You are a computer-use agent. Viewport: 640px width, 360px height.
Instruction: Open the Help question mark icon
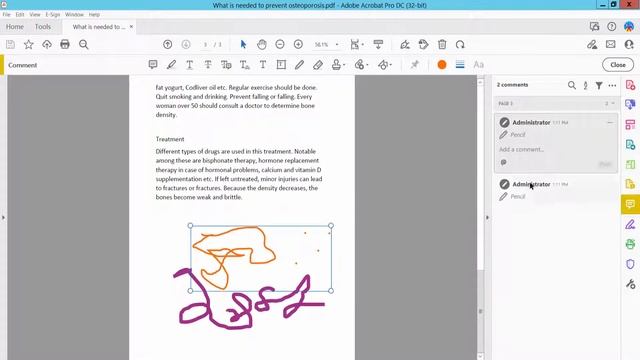611,27
